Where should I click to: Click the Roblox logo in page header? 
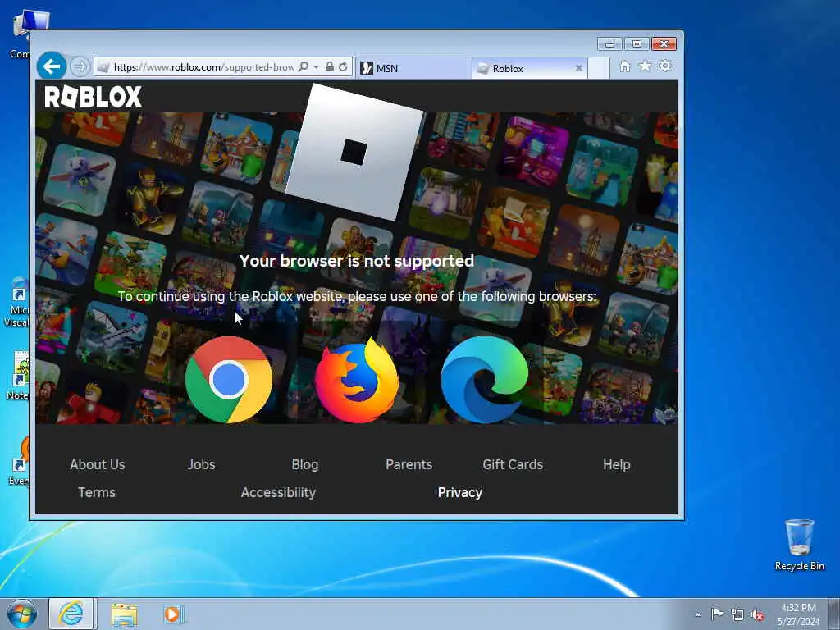pyautogui.click(x=94, y=97)
